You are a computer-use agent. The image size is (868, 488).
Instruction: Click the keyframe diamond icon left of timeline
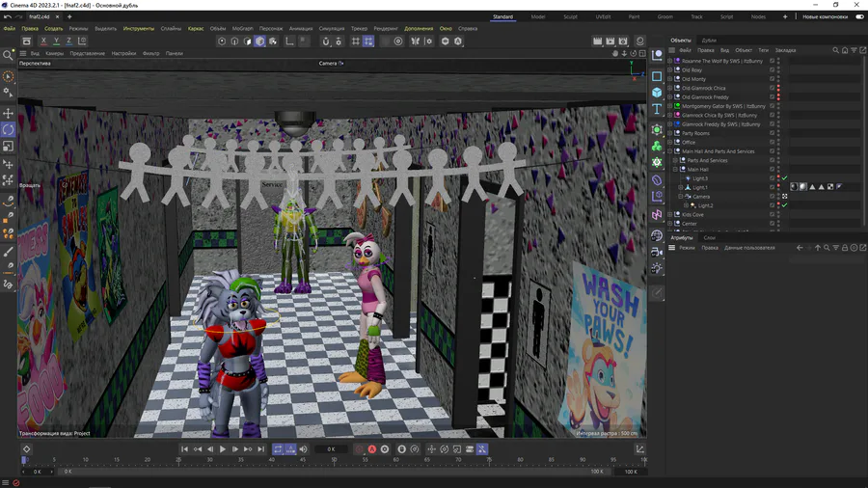[x=27, y=449]
